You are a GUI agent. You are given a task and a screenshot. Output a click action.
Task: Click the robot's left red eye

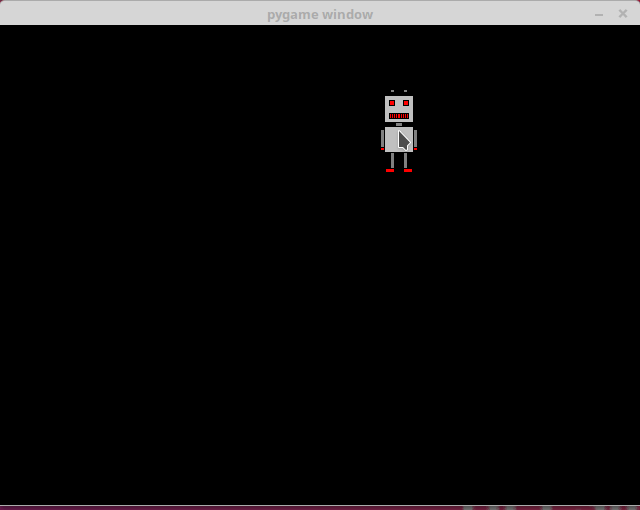pos(392,102)
